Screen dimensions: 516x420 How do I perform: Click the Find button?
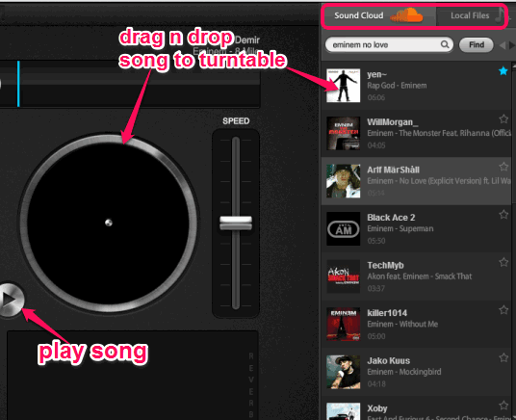tap(477, 45)
